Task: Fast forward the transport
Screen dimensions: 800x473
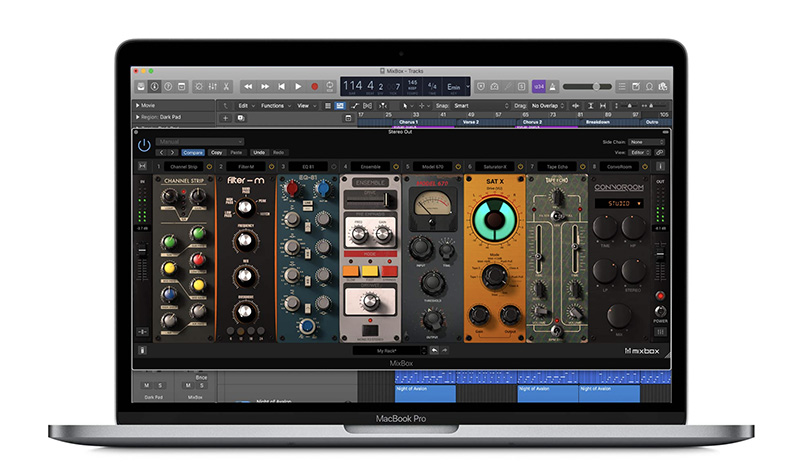Action: pyautogui.click(x=265, y=87)
